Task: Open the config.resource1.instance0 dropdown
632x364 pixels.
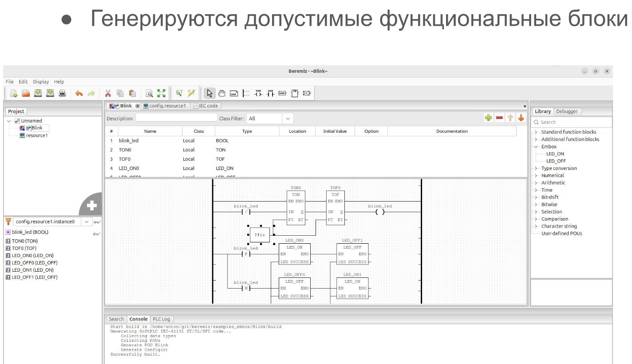Action: (87, 222)
